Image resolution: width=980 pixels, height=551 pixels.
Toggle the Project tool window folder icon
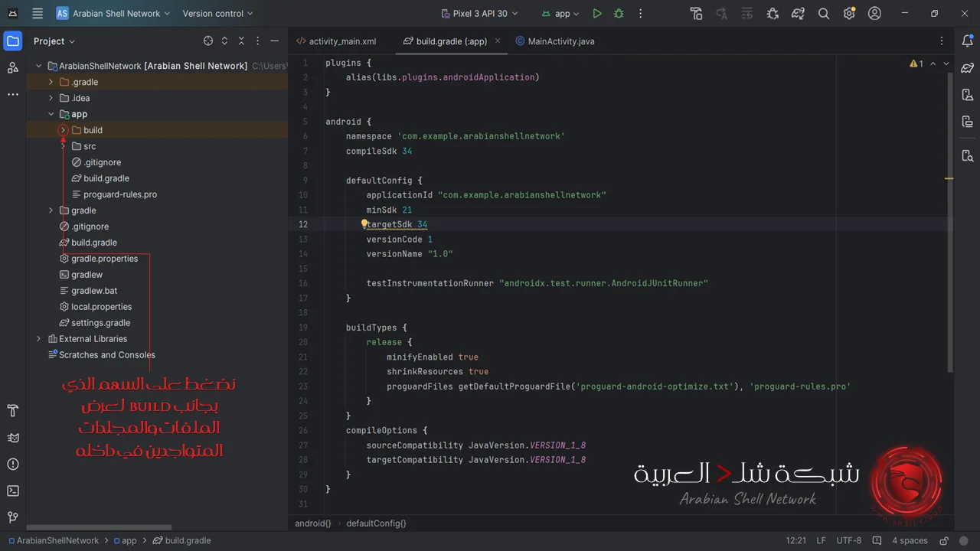[13, 41]
